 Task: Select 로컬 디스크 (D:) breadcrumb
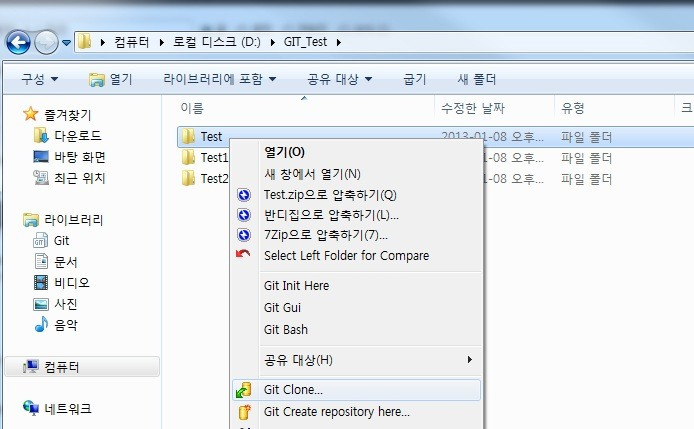(216, 42)
